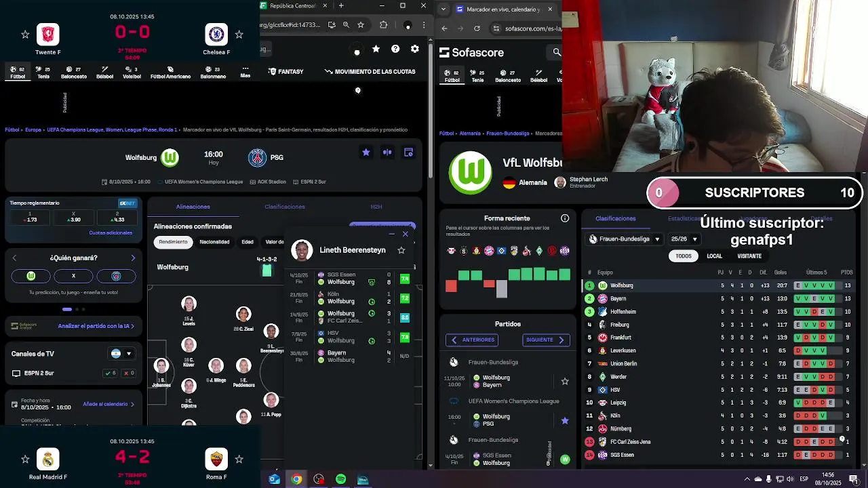The height and width of the screenshot is (488, 868).
Task: Open the Fantasy section
Action: 286,71
